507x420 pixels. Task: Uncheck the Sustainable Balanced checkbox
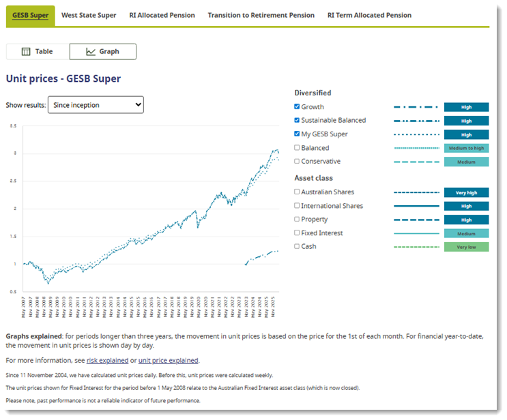point(297,120)
